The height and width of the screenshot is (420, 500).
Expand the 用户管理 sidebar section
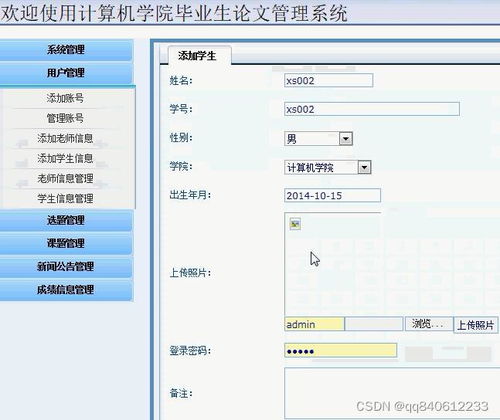[x=66, y=73]
